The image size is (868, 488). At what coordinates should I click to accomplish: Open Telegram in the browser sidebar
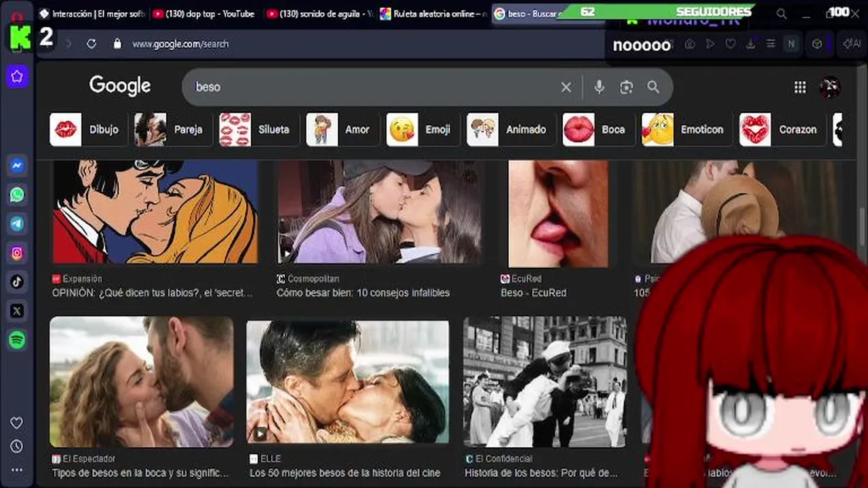17,224
